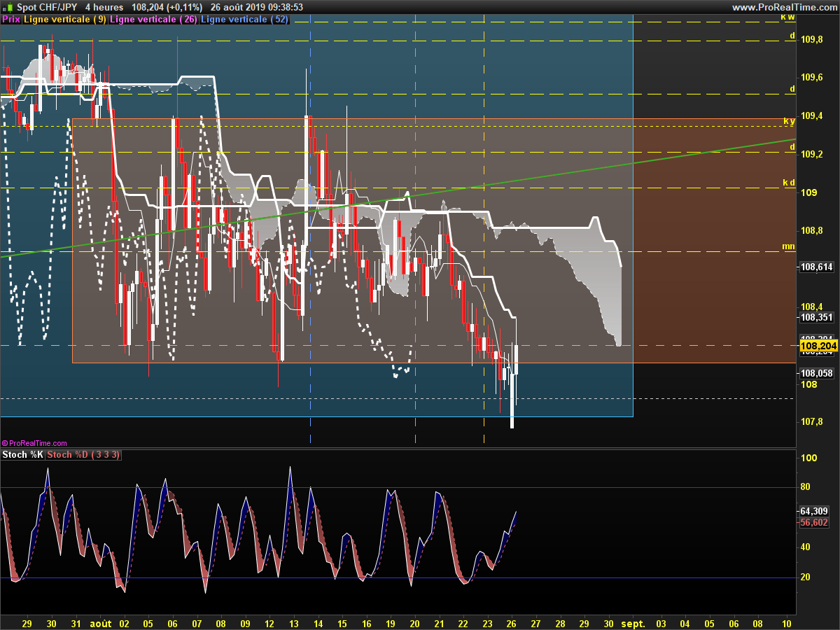
Task: Click the 'sept.' label on date axis
Action: click(633, 622)
